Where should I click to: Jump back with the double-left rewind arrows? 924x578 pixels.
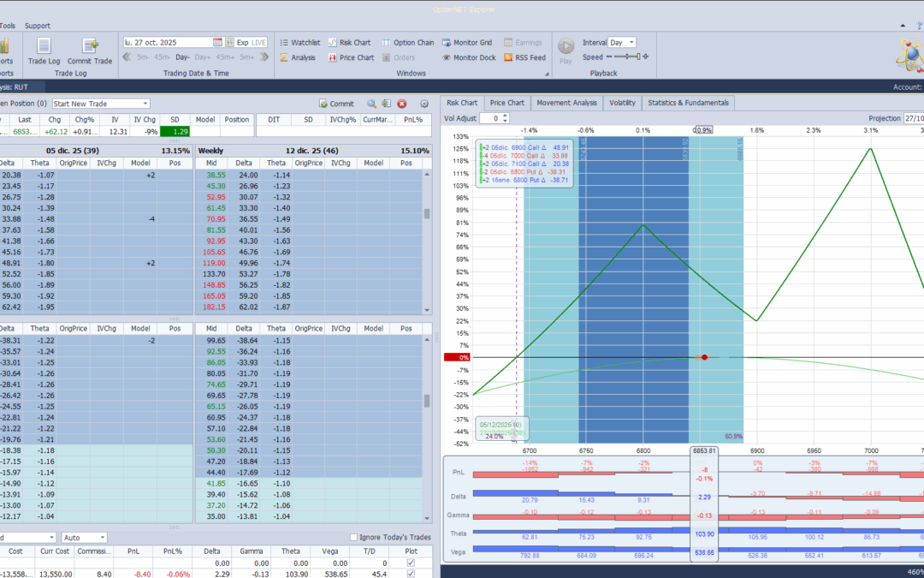126,57
